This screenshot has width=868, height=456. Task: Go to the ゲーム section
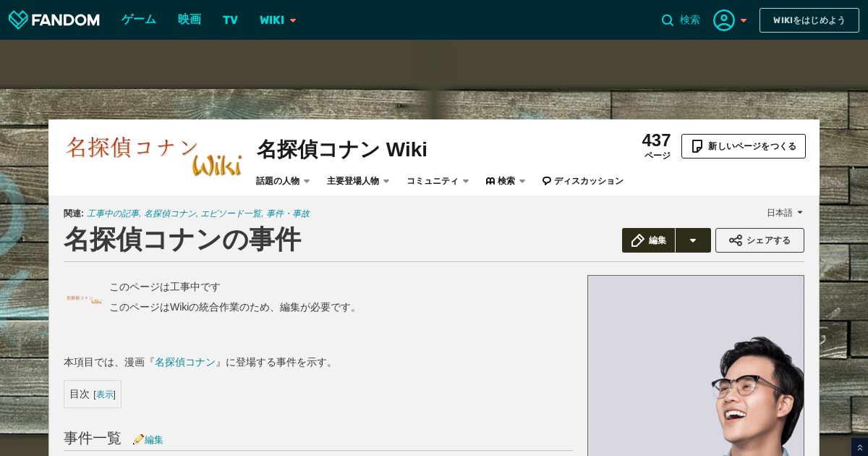pos(138,20)
